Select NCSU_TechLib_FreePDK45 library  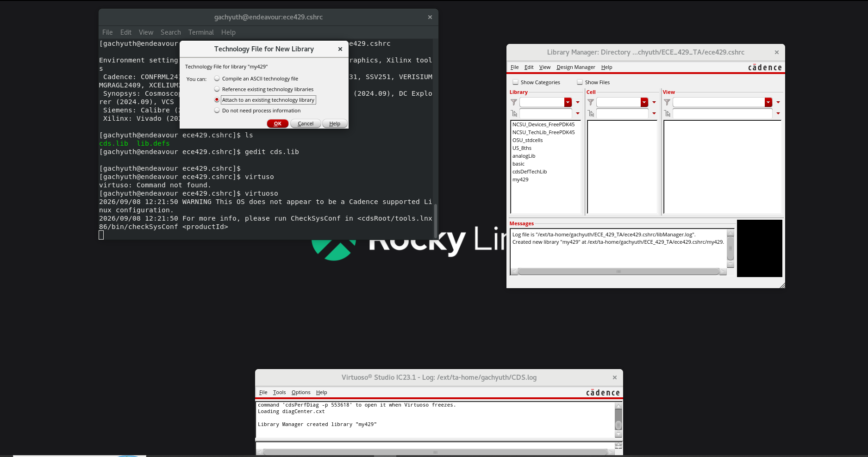point(543,132)
